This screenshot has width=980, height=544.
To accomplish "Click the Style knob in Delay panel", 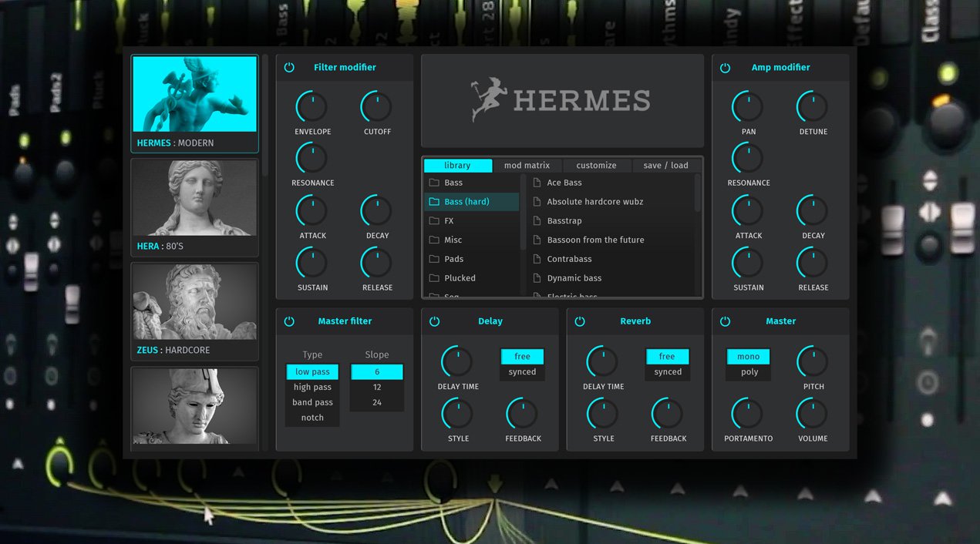I will (456, 415).
